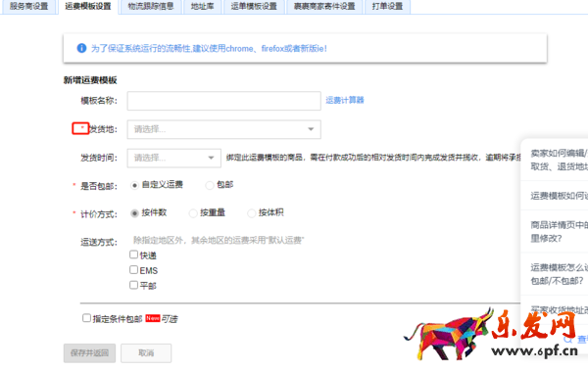Open the 裹裹商家寄件设置 tab

pyautogui.click(x=324, y=7)
